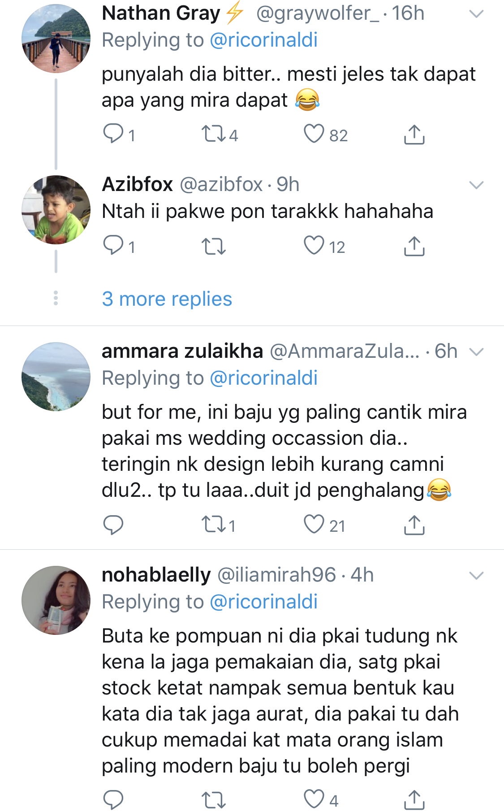Open Nathan Gray tweet options chevron

pyautogui.click(x=476, y=14)
